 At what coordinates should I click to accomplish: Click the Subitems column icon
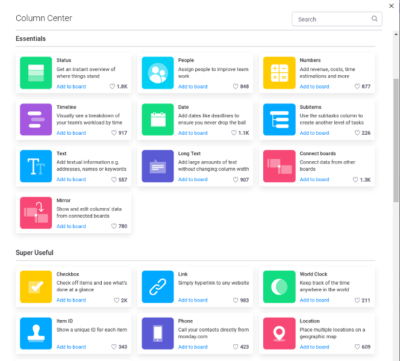click(x=279, y=120)
